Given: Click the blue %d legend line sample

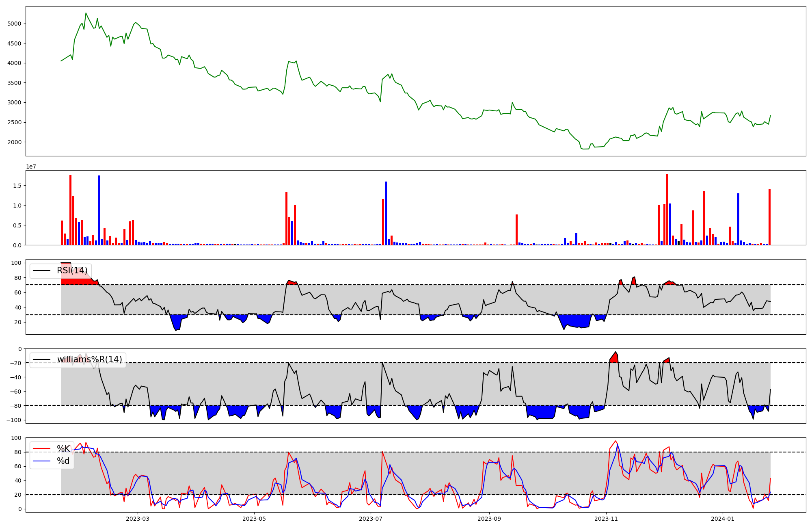Looking at the screenshot, I should coord(42,461).
